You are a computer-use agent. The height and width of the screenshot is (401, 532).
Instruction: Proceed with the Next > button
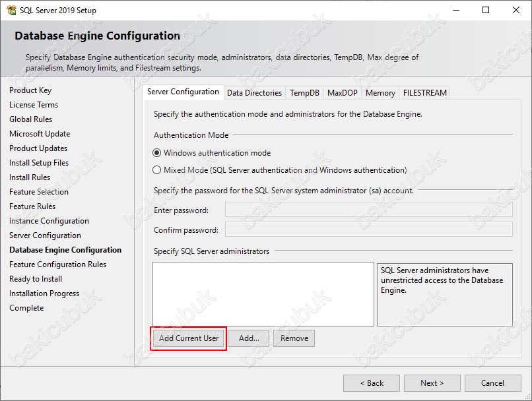pyautogui.click(x=432, y=383)
